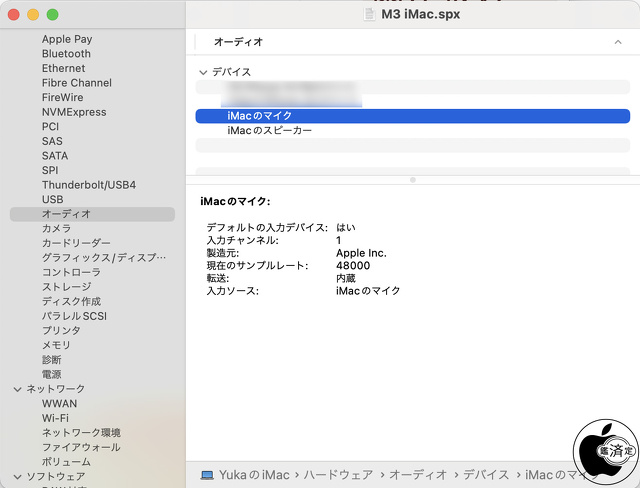Select ファイアウォール in the sidebar
640x488 pixels.
(81, 447)
